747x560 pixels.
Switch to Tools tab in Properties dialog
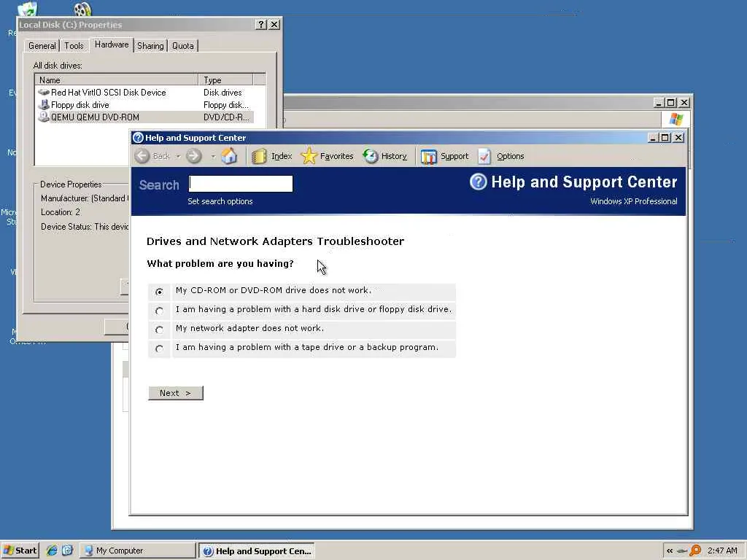point(74,46)
